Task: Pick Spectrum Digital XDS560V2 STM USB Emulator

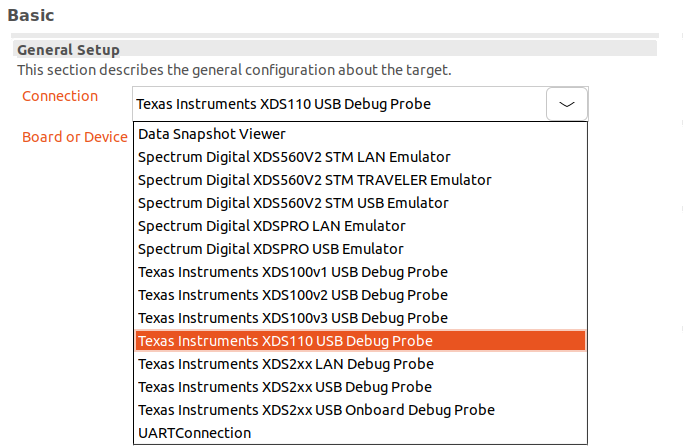Action: 293,203
